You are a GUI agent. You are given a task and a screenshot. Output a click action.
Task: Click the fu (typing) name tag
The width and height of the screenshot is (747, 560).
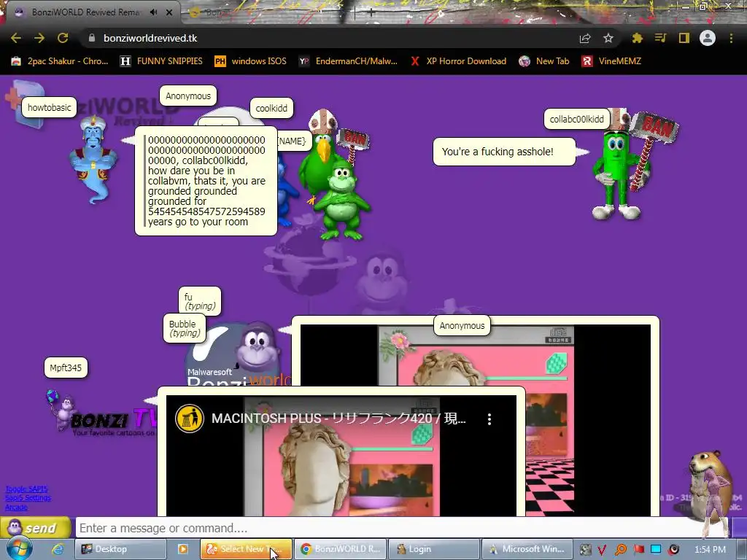200,301
